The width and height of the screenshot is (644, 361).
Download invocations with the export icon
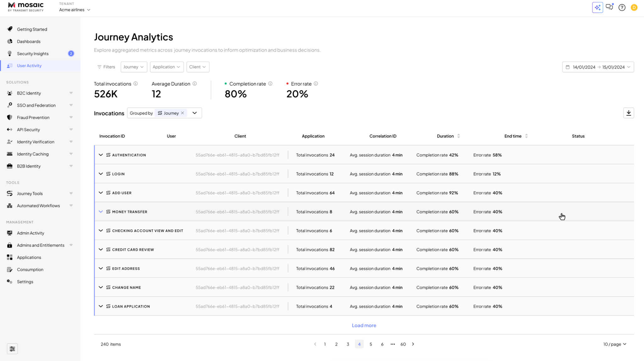(628, 113)
